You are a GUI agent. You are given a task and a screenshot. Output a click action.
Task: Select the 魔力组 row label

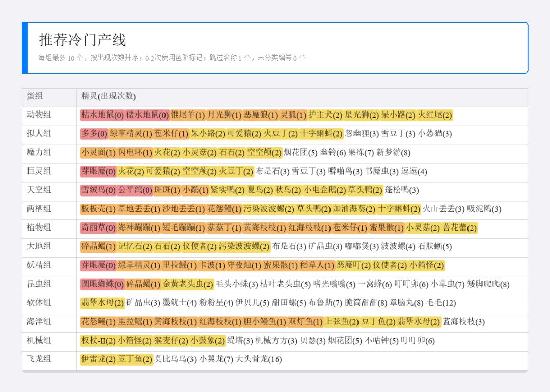click(x=39, y=153)
